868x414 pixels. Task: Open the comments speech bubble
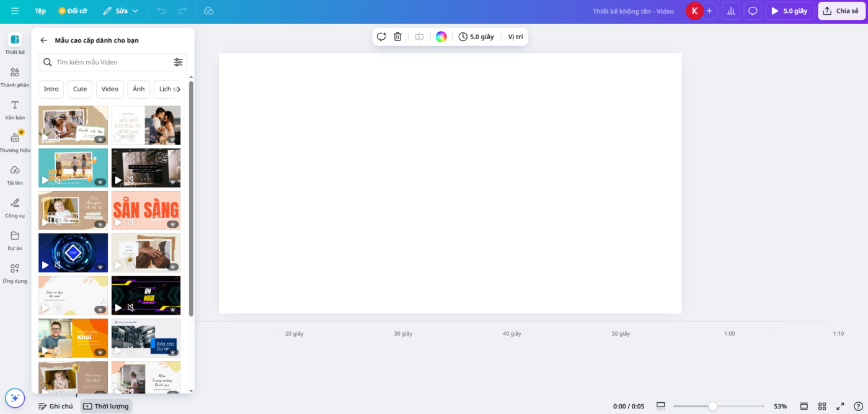(x=753, y=11)
